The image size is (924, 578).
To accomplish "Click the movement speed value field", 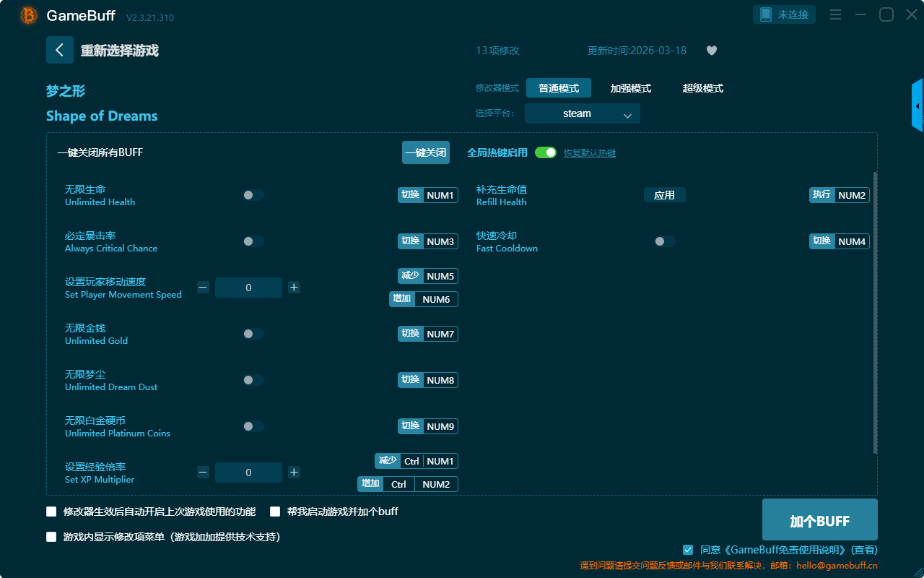I will 248,288.
